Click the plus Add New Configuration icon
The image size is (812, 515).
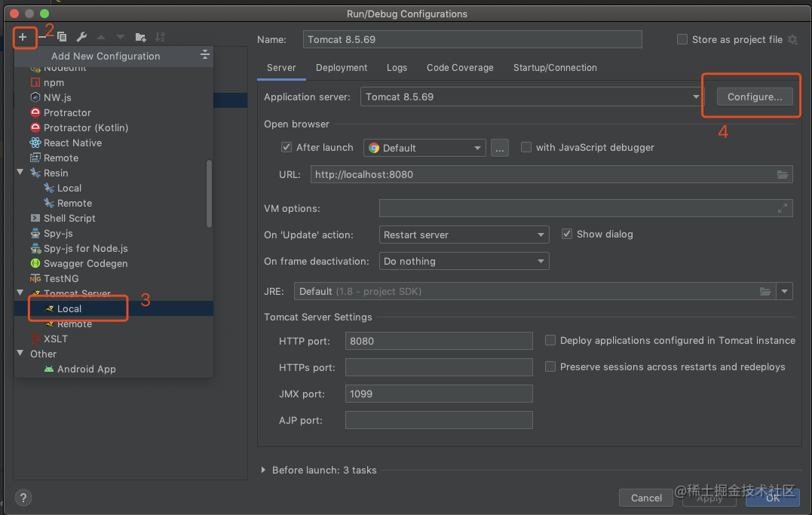23,37
